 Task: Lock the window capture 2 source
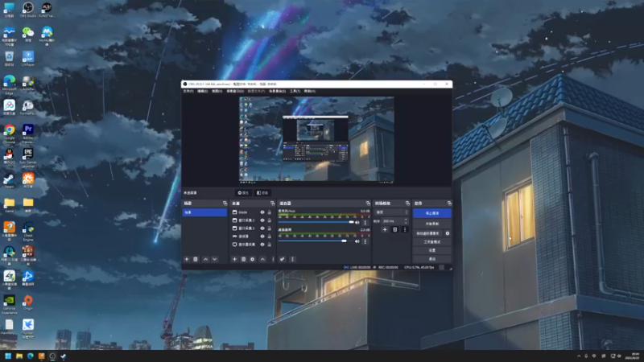(x=270, y=220)
